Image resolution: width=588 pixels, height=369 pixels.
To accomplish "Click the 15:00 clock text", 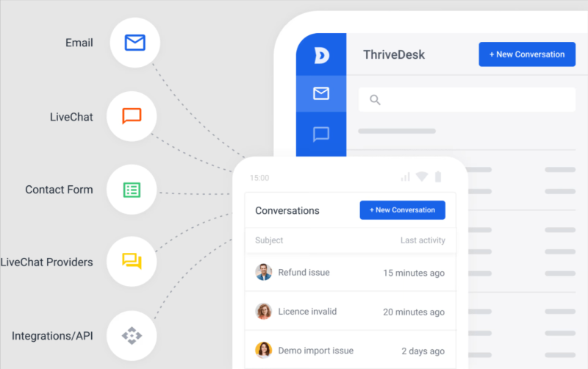I will click(x=259, y=178).
